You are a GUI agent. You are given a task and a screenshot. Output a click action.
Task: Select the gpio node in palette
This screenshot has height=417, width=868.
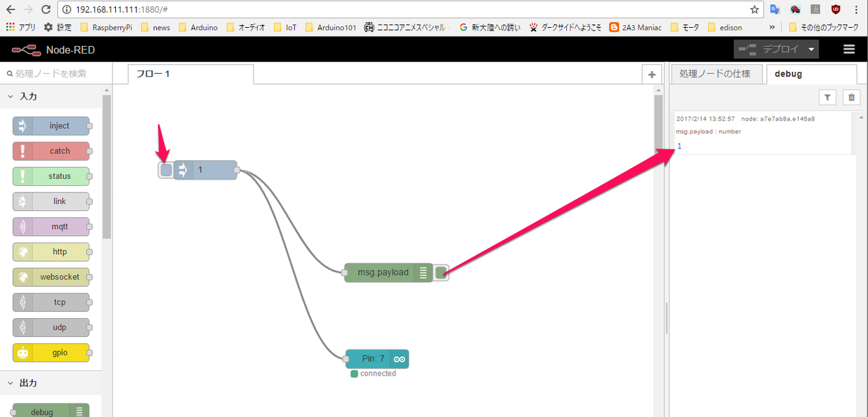click(x=52, y=353)
